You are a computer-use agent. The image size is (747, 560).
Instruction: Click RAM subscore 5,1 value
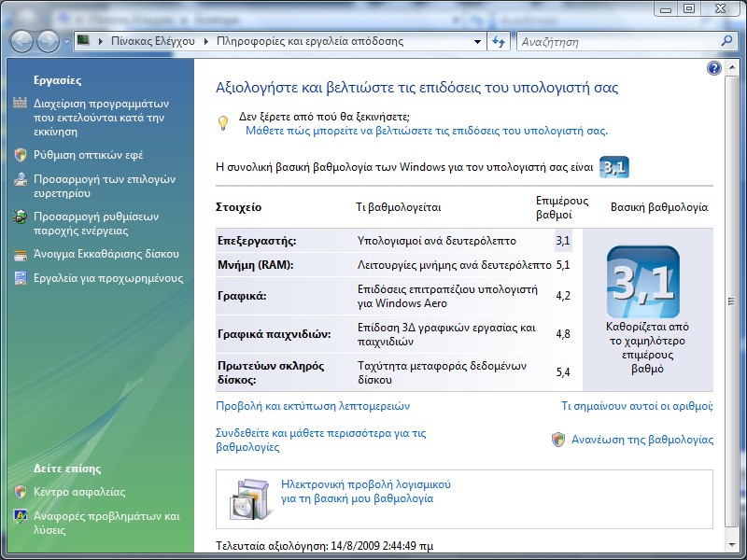(563, 265)
